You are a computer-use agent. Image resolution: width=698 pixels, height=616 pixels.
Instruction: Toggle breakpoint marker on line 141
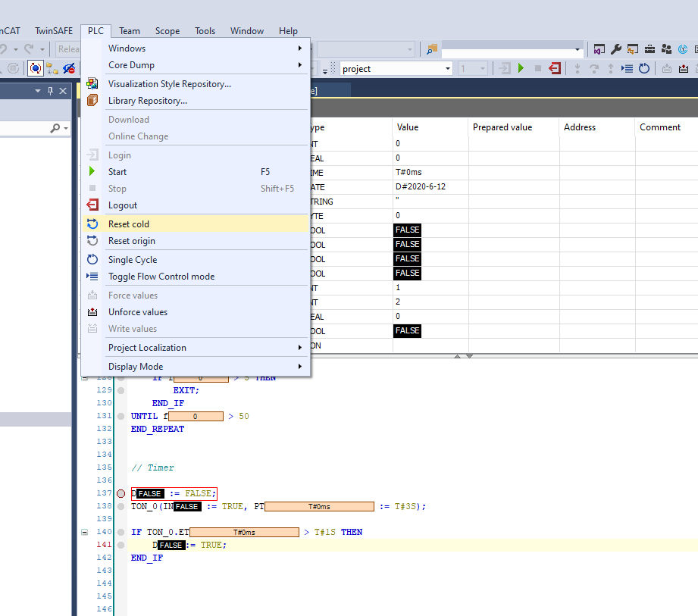(121, 545)
